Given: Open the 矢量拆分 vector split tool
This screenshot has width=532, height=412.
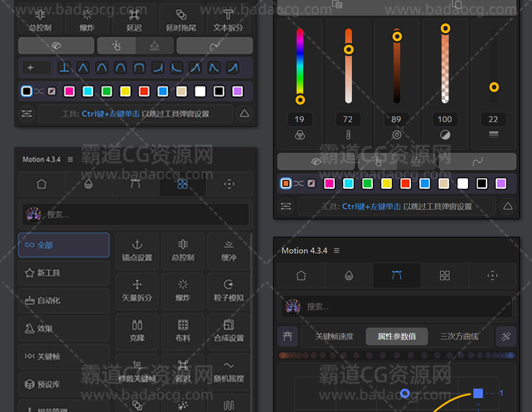Looking at the screenshot, I should click(137, 290).
